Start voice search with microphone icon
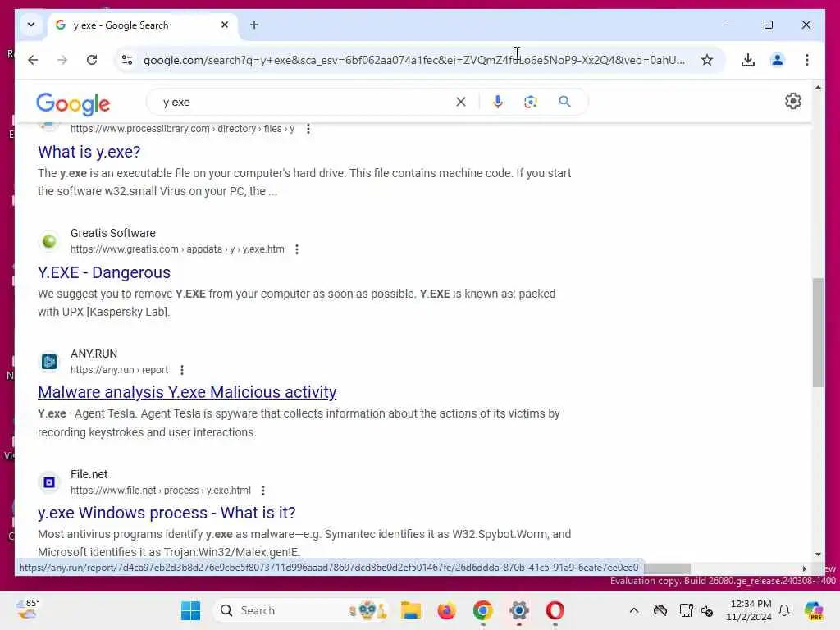Viewport: 840px width, 630px height. (498, 102)
